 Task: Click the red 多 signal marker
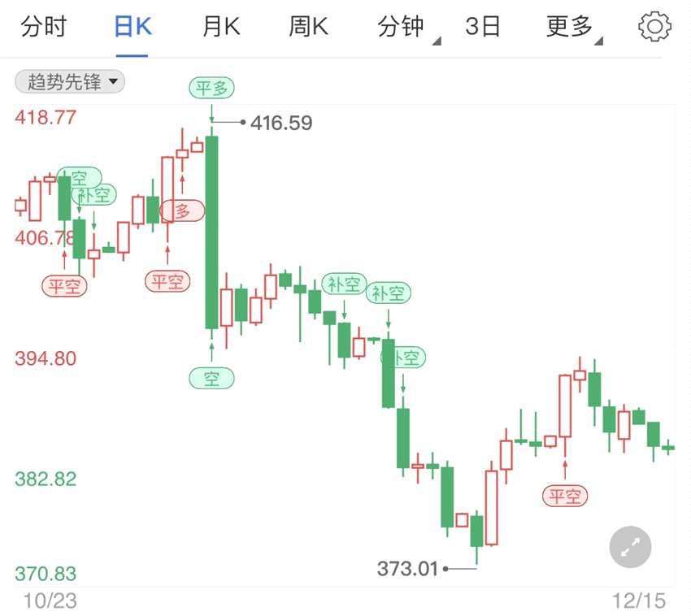[x=182, y=210]
